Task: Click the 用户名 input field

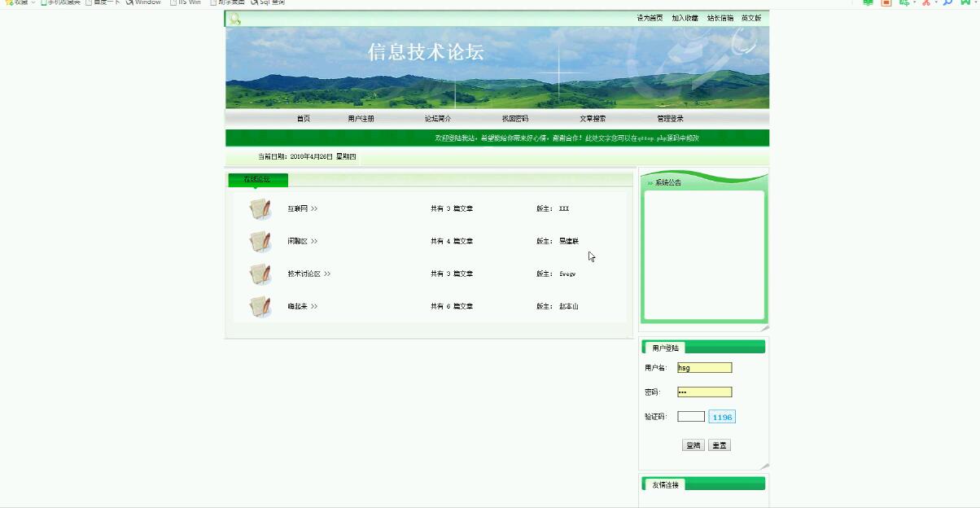Action: click(704, 368)
